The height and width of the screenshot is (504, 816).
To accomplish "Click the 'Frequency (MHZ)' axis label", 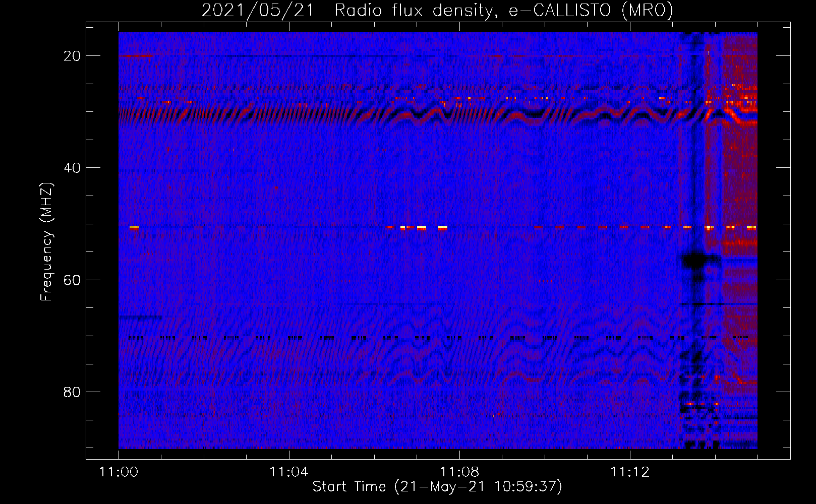I will (x=46, y=242).
